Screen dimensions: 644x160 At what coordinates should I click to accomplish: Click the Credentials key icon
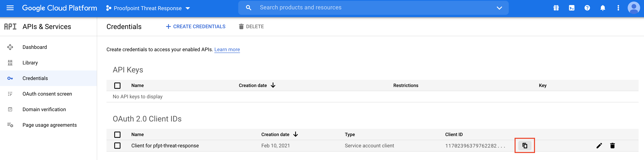(x=10, y=78)
